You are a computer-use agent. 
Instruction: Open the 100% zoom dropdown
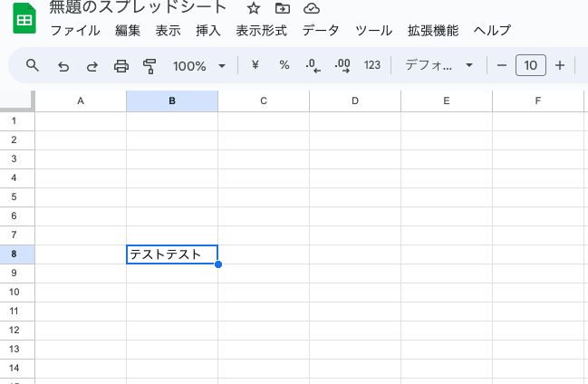[199, 65]
